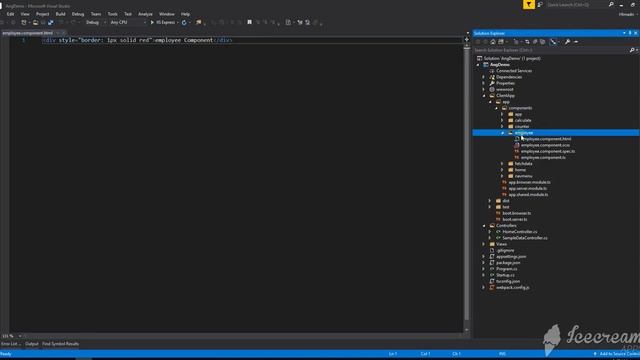Expand the dist folder
Image resolution: width=640 pixels, height=360 pixels.
point(490,201)
